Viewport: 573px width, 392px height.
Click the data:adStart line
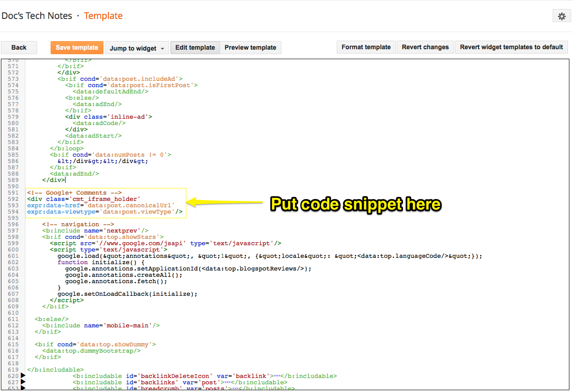pyautogui.click(x=93, y=135)
